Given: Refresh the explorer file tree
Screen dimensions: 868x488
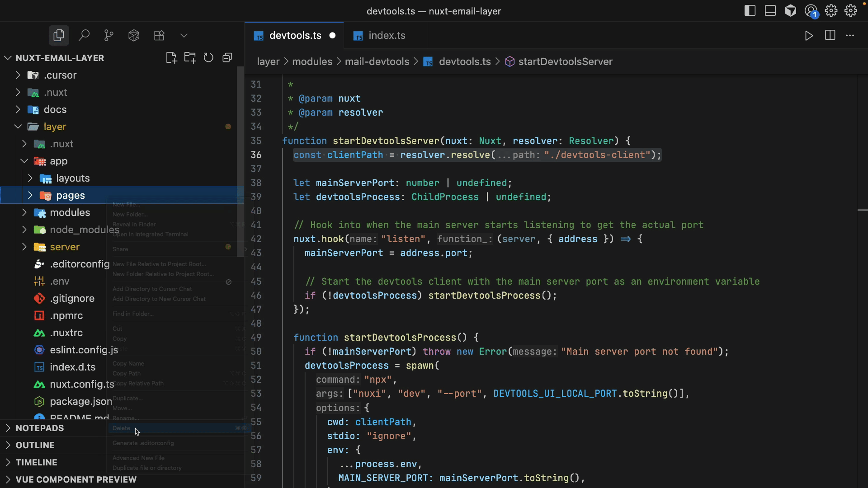Looking at the screenshot, I should (x=208, y=58).
